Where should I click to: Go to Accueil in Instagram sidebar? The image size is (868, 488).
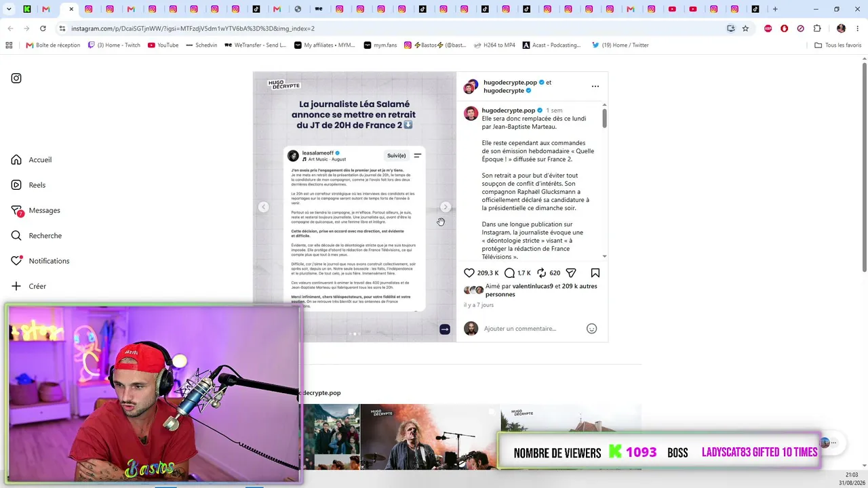(x=31, y=160)
